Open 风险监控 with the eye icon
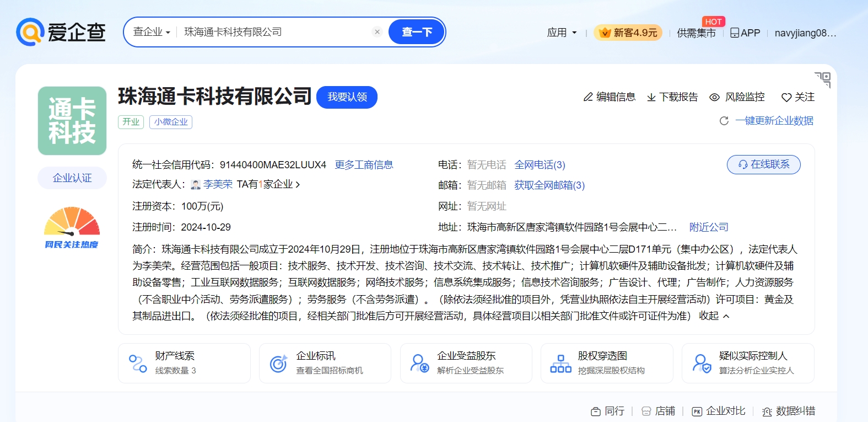 pos(737,97)
